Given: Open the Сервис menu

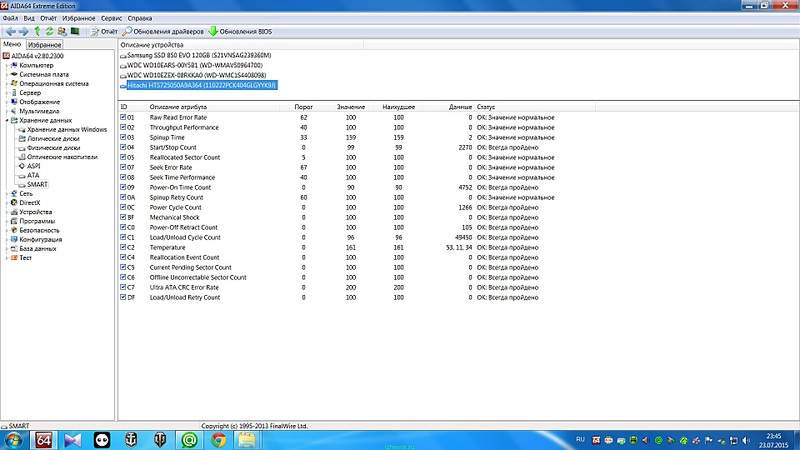Looking at the screenshot, I should 112,18.
